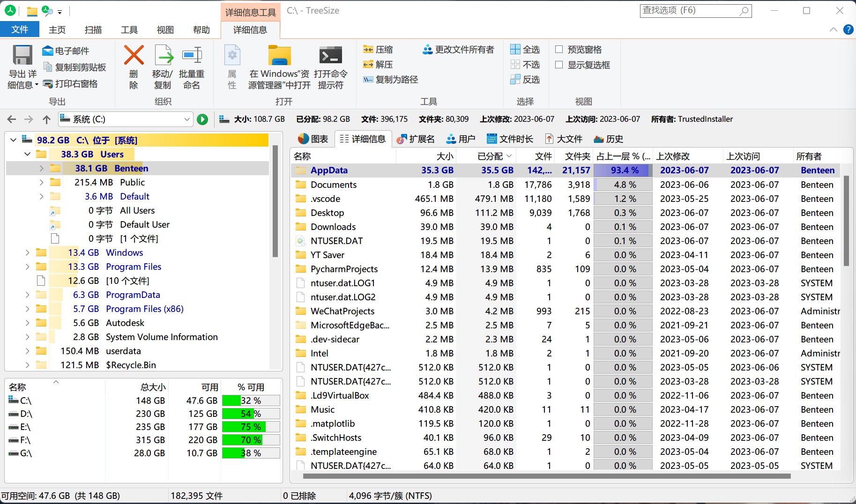856x504 pixels.
Task: Click the Forward navigation arrow
Action: 29,119
